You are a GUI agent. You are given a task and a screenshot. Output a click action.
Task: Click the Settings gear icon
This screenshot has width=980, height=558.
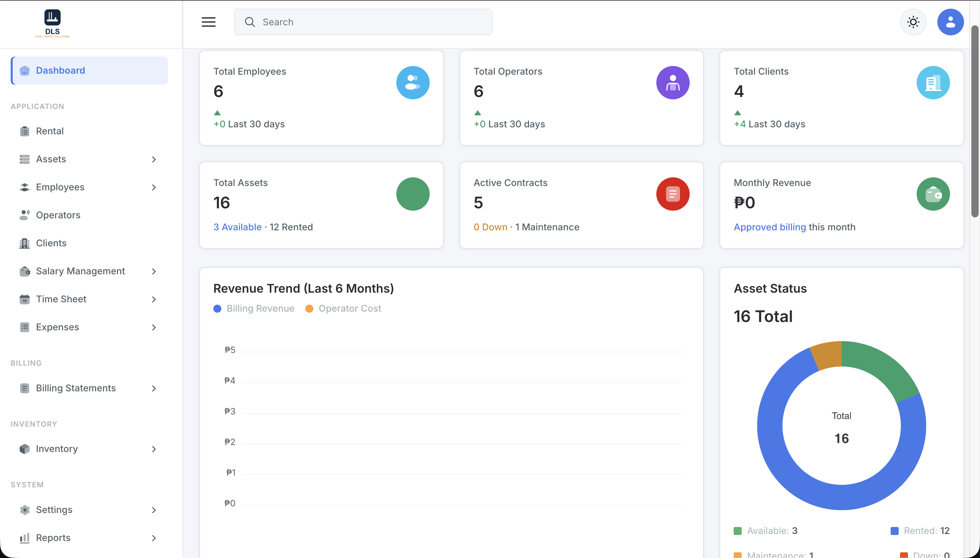coord(25,510)
